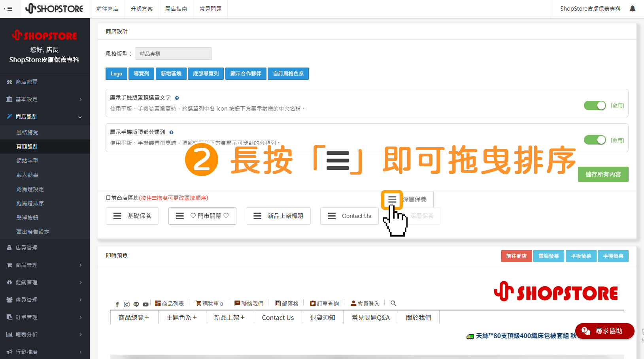Click the search magnifier in preview
This screenshot has width=644, height=359.
coord(393,303)
